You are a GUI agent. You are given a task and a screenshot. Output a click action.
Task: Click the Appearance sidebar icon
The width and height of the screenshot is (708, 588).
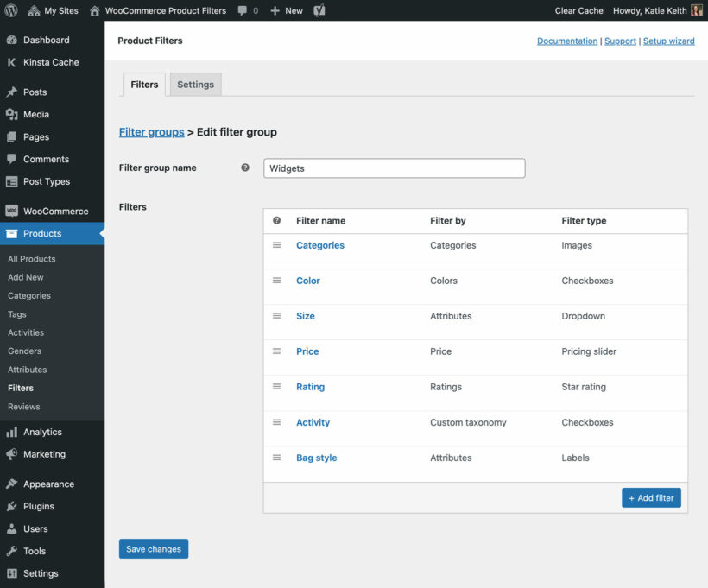12,484
